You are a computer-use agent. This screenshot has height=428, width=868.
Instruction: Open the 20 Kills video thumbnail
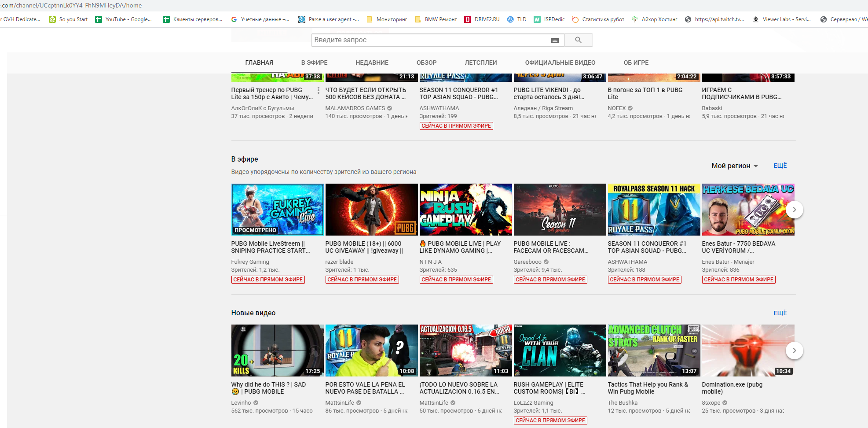(x=277, y=351)
